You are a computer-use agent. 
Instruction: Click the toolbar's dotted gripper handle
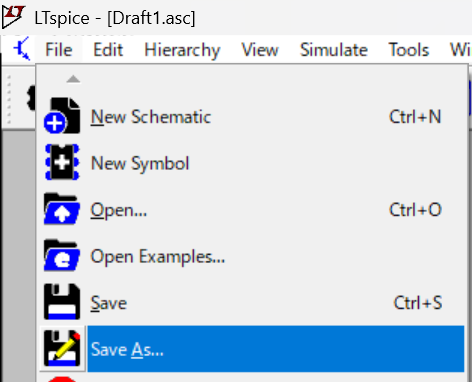click(x=9, y=99)
